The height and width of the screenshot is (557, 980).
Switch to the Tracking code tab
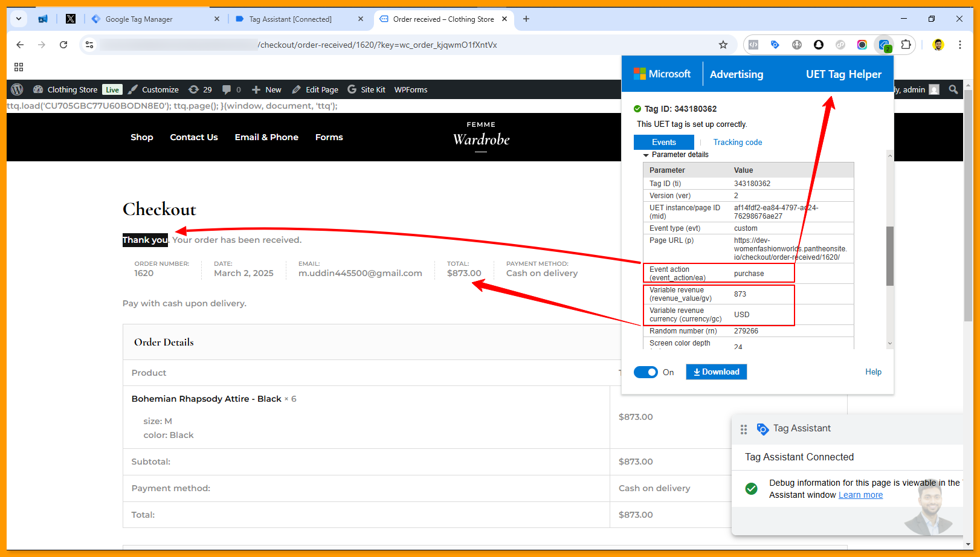(x=737, y=143)
